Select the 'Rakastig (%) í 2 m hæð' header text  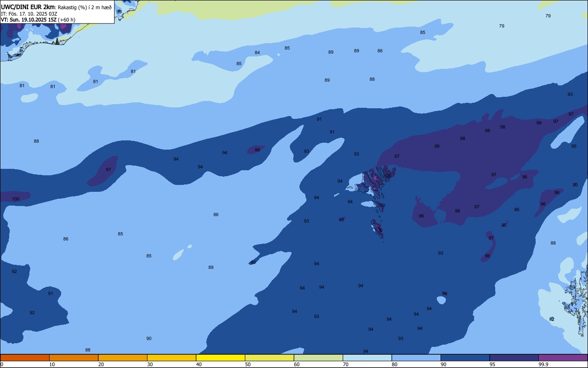[85, 7]
